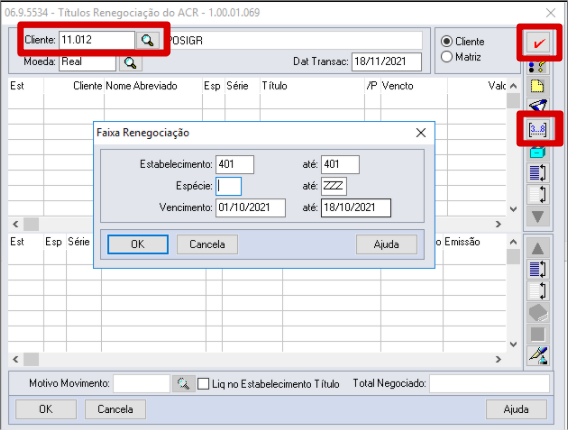Viewport: 568px width, 430px height.
Task: Click lower grid scroll right arrow
Action: 498,359
